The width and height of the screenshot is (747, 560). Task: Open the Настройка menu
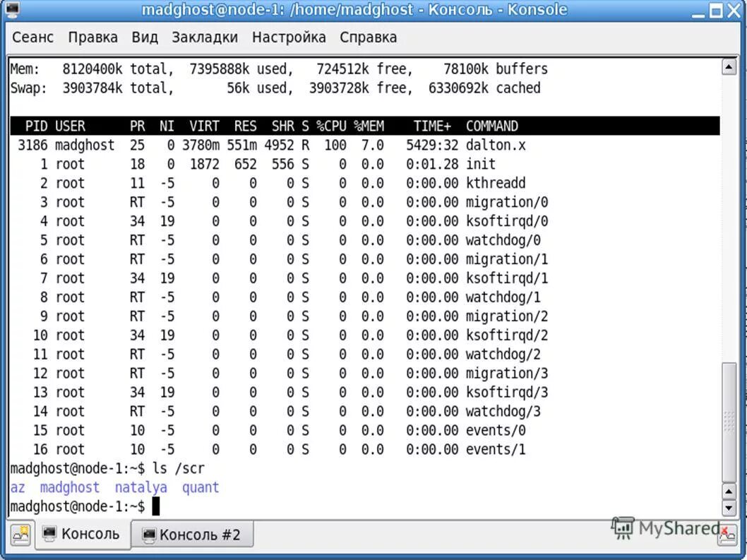tap(289, 37)
